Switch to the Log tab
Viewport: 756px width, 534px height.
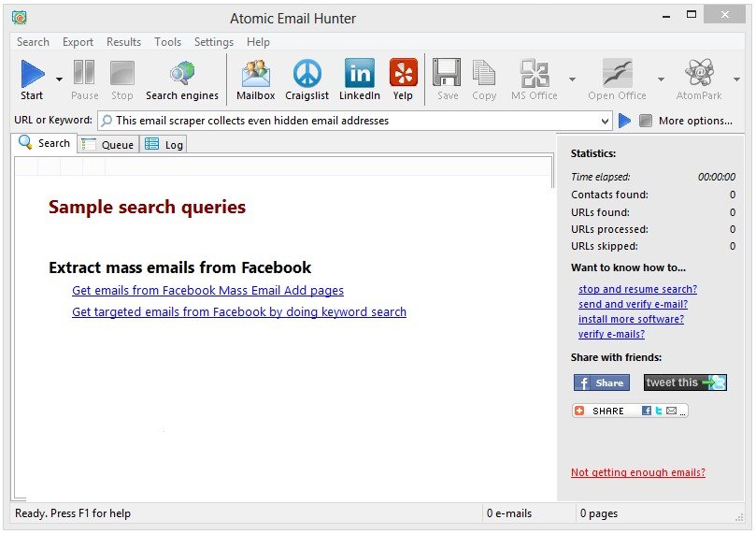[x=164, y=144]
